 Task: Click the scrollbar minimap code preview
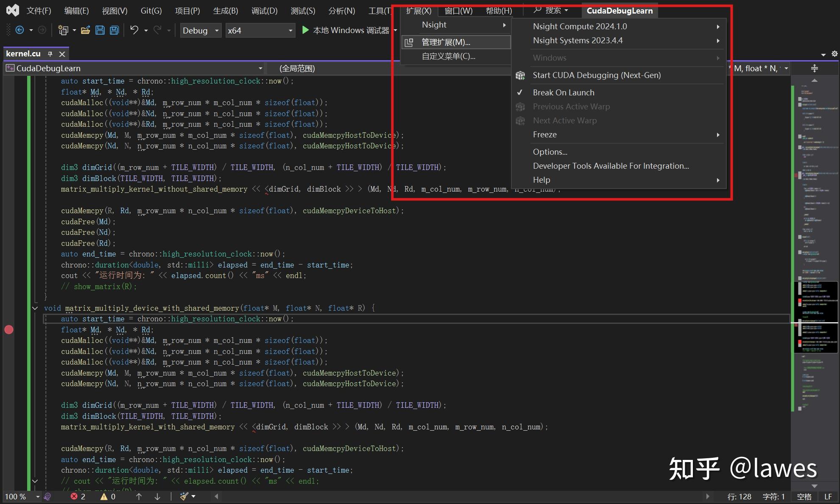(x=815, y=317)
